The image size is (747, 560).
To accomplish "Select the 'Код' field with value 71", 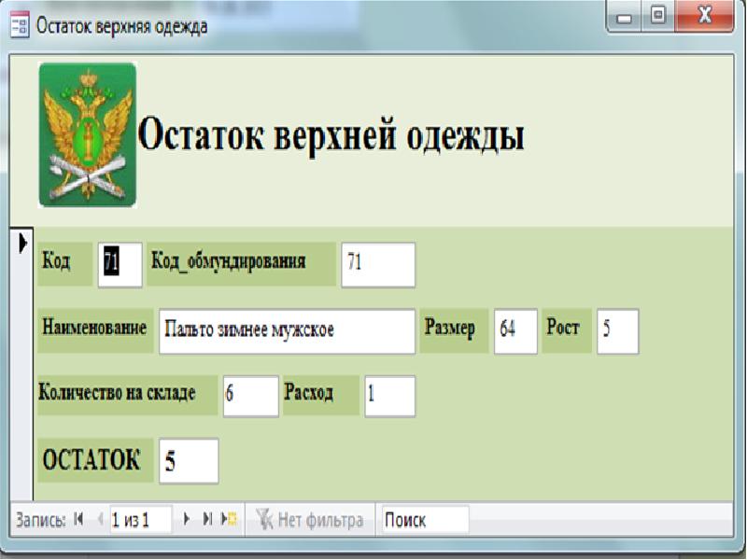I will (120, 264).
